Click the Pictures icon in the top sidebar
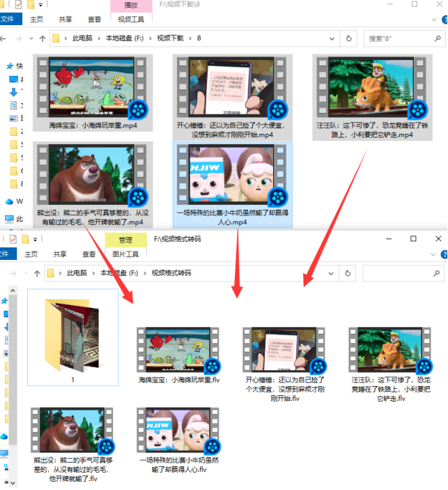Viewport: 448px width, 490px height. coord(13,118)
